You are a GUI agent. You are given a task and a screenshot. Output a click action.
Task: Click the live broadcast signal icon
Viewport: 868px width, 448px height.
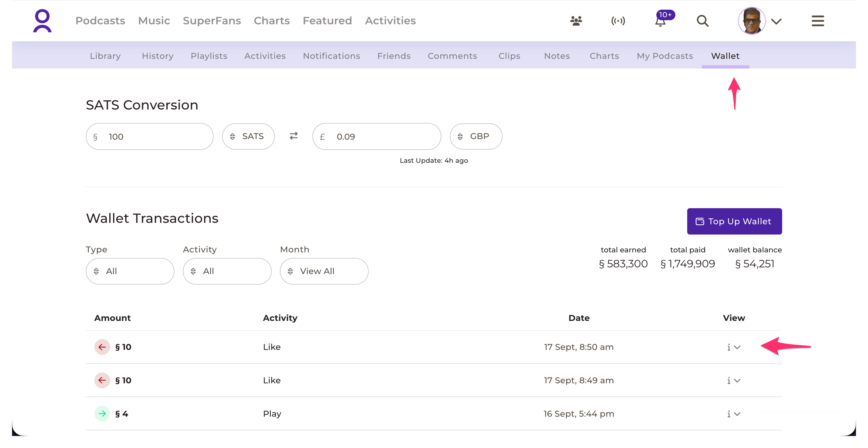point(618,21)
